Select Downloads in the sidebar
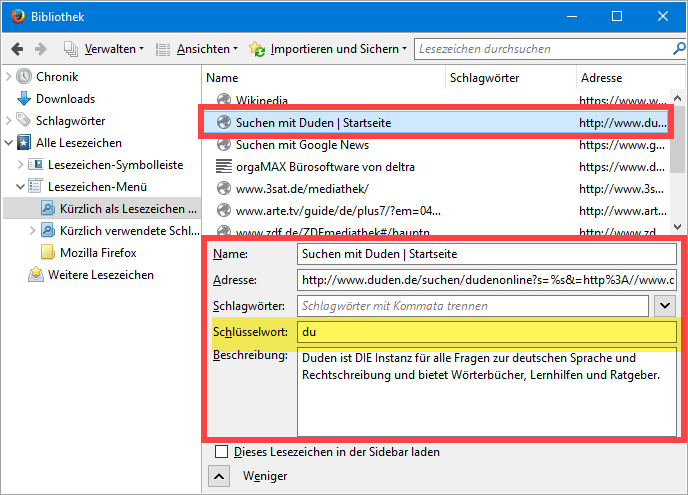This screenshot has height=495, width=688. (x=65, y=99)
